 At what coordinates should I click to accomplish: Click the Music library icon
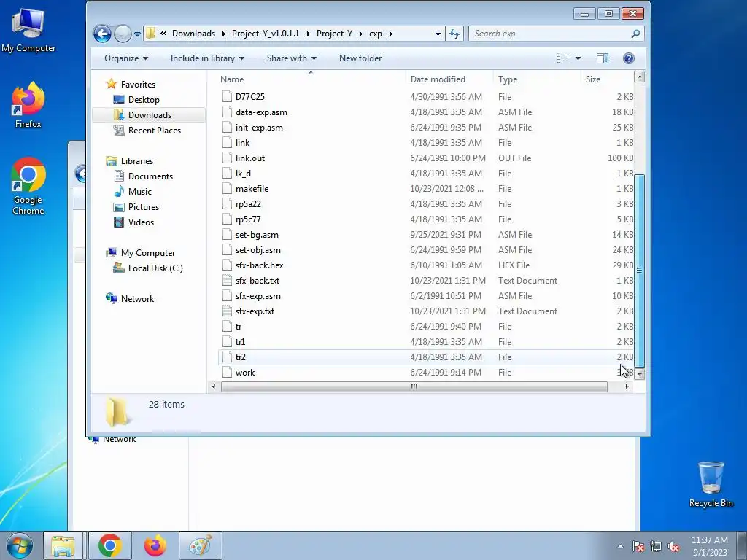[119, 192]
